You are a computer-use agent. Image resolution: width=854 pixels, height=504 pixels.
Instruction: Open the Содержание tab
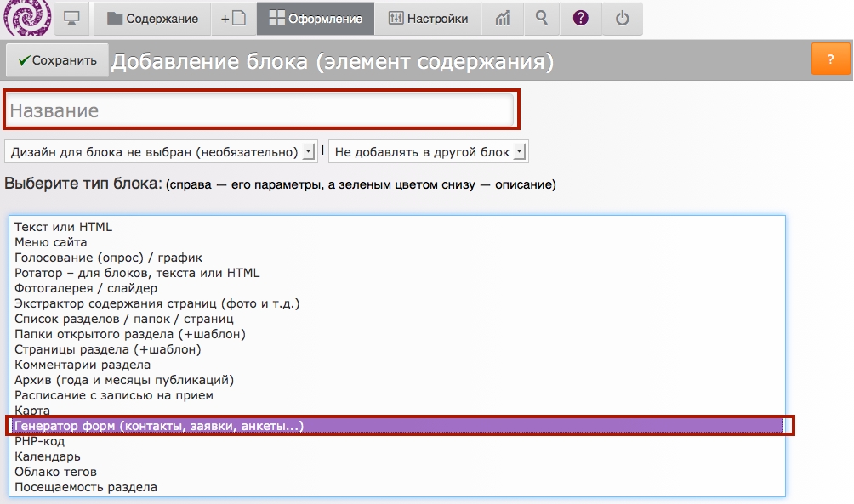point(152,19)
